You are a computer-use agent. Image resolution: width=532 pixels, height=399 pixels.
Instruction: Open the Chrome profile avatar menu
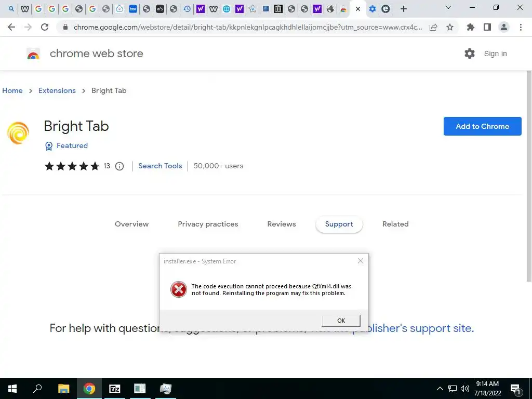pyautogui.click(x=504, y=27)
